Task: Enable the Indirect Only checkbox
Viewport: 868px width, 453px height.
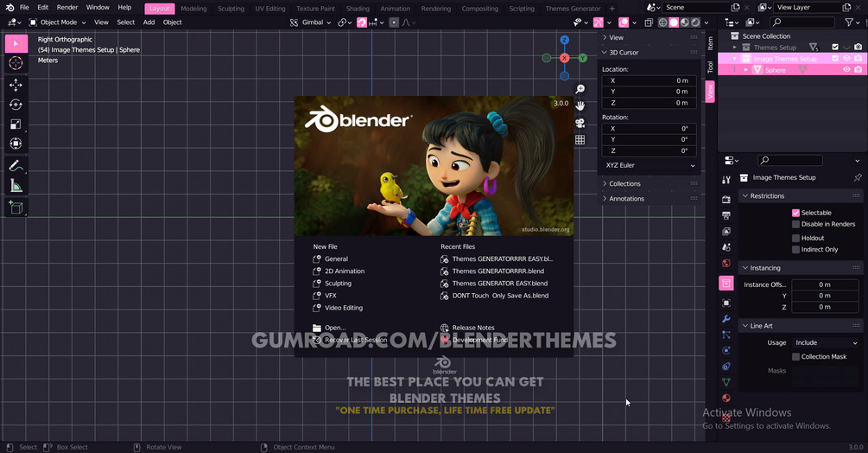Action: 795,250
